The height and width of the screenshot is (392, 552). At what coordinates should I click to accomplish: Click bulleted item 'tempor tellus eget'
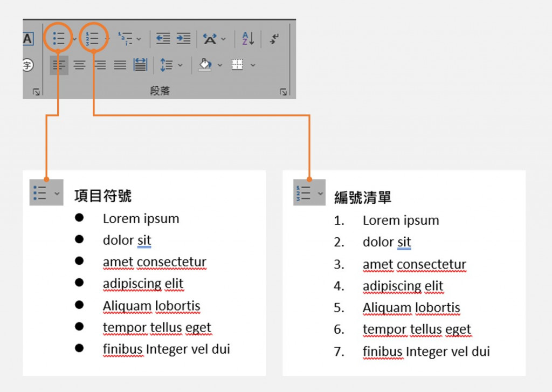point(157,327)
